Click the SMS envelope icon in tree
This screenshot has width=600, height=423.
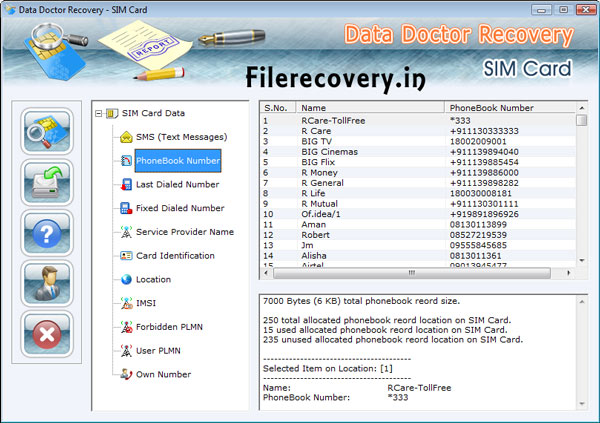point(126,137)
